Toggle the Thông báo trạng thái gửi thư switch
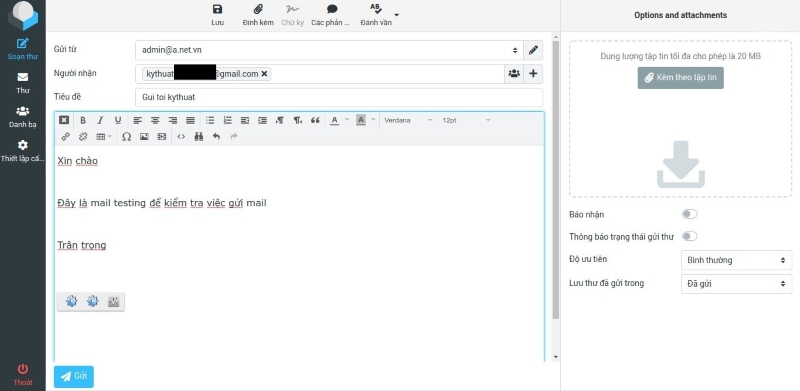The width and height of the screenshot is (800, 391). [x=689, y=236]
